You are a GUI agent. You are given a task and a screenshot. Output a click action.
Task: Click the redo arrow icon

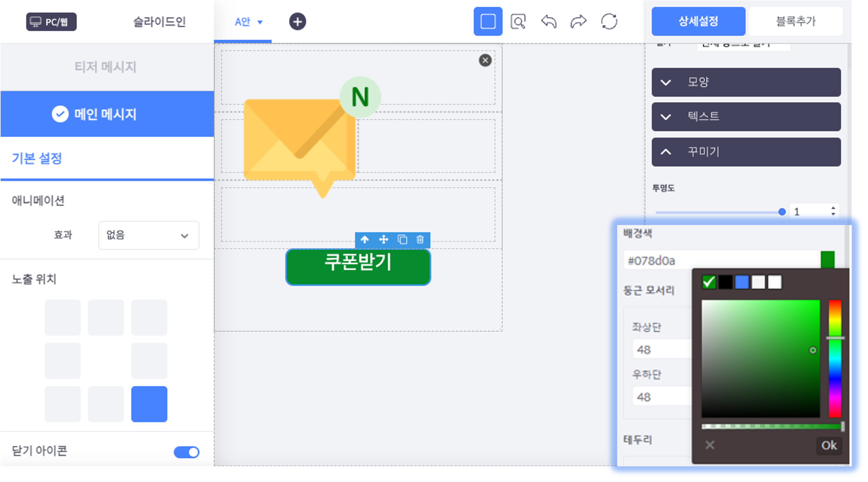[578, 21]
